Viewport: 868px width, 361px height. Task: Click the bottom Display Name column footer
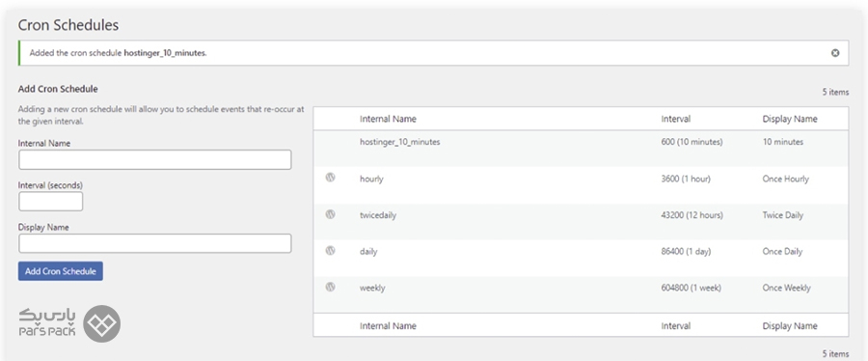click(790, 325)
